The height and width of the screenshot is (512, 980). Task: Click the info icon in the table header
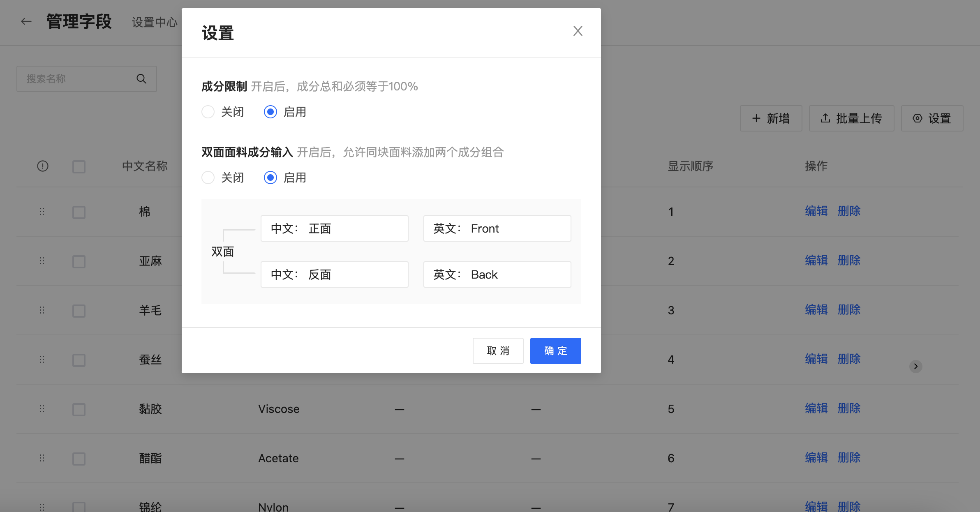(x=43, y=166)
